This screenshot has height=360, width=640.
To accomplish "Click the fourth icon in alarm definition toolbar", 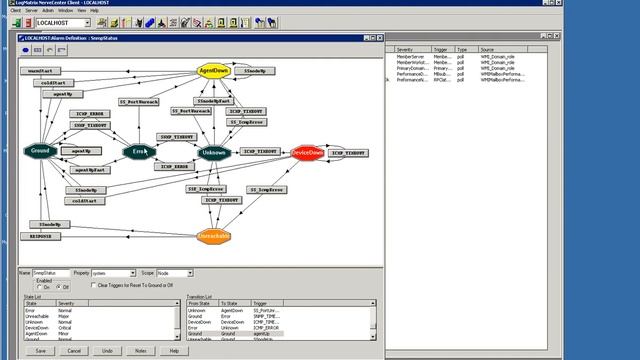I will point(62,50).
